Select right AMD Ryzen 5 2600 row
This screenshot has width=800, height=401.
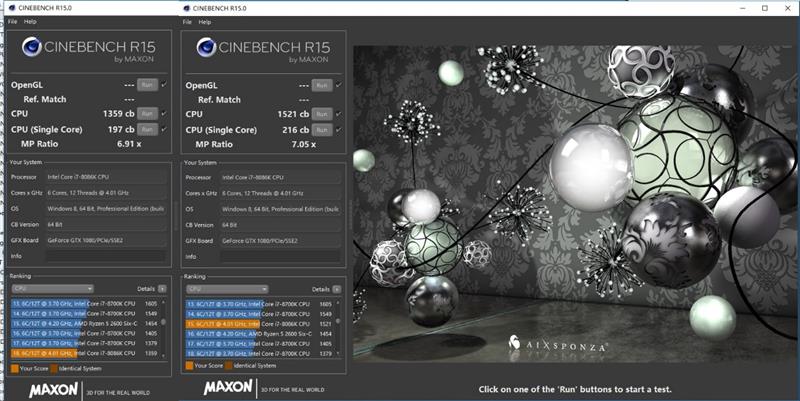260,334
